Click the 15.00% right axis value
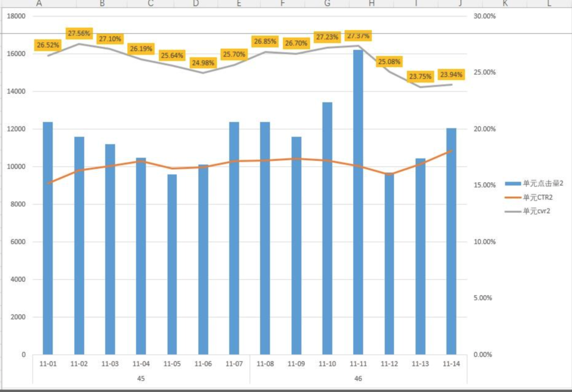The width and height of the screenshot is (572, 392). coord(485,185)
